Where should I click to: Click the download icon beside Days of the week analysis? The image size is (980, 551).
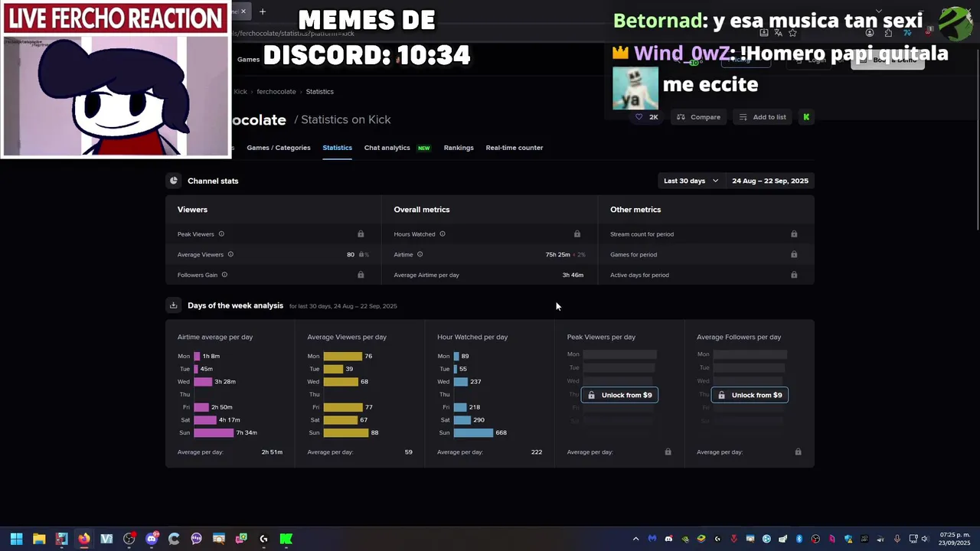click(174, 305)
